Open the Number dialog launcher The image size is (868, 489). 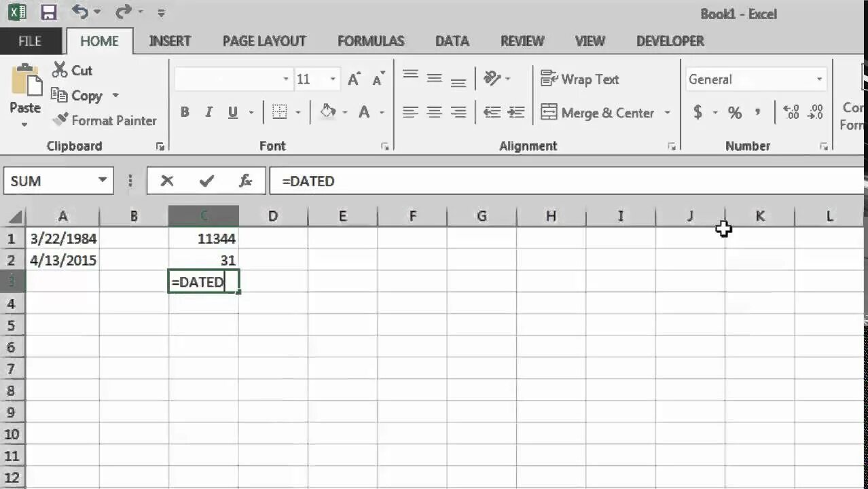tap(823, 146)
